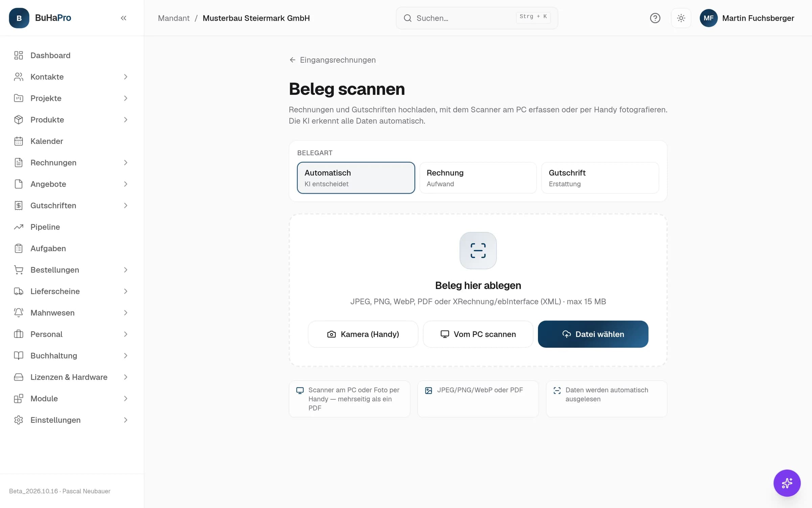Click the Module blocks icon
The image size is (812, 508).
(19, 399)
